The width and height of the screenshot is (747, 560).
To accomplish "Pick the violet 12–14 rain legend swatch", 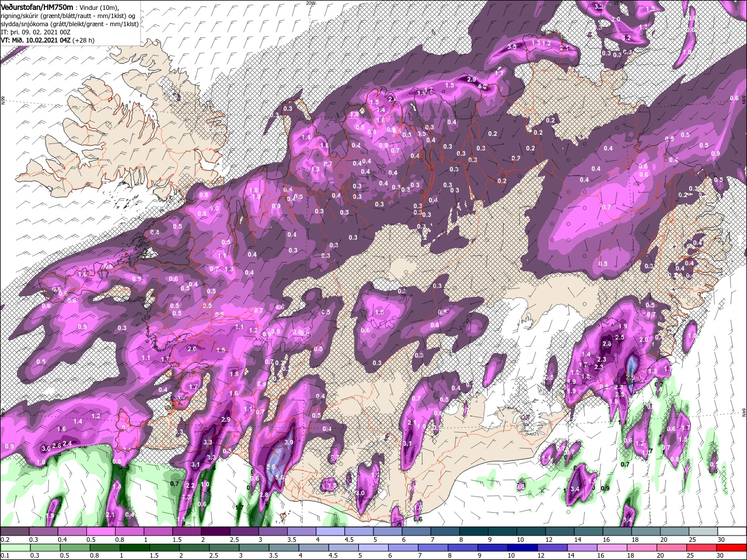I will coord(552,547).
